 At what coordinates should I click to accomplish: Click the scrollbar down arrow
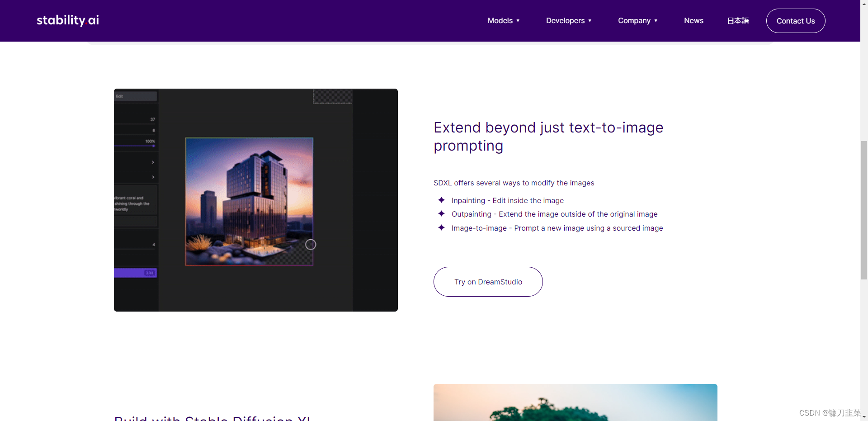tap(864, 417)
